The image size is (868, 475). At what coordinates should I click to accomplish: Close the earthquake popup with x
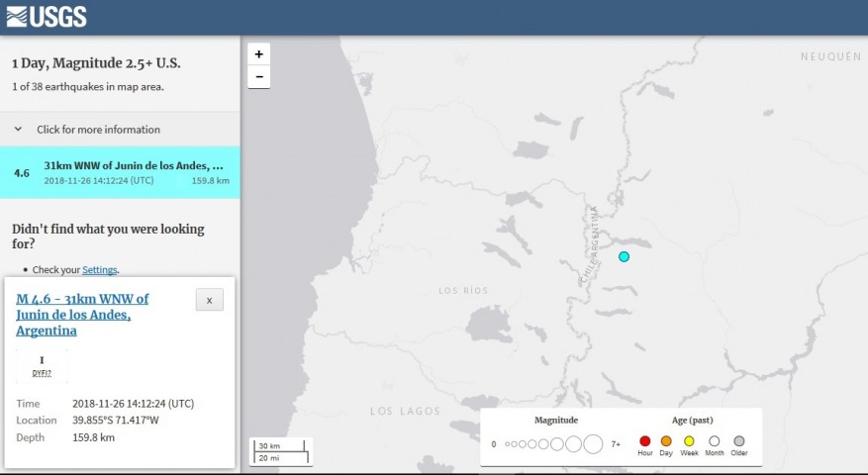pos(209,300)
